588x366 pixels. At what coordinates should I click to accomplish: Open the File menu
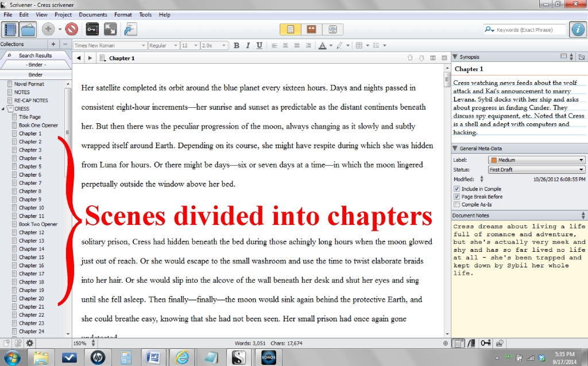(x=8, y=14)
